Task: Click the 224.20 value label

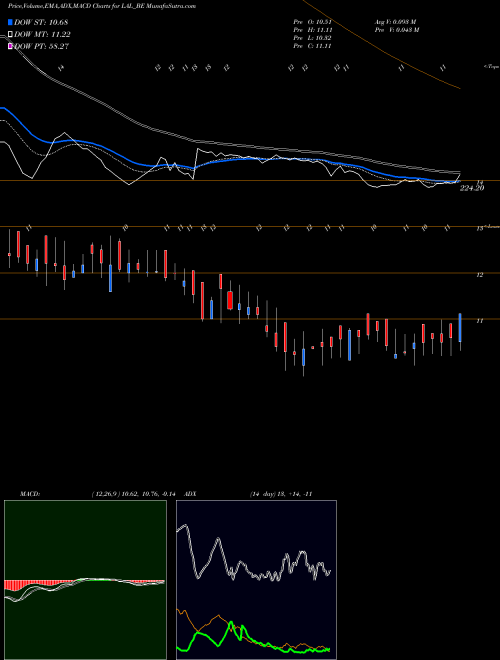Action: pos(472,188)
